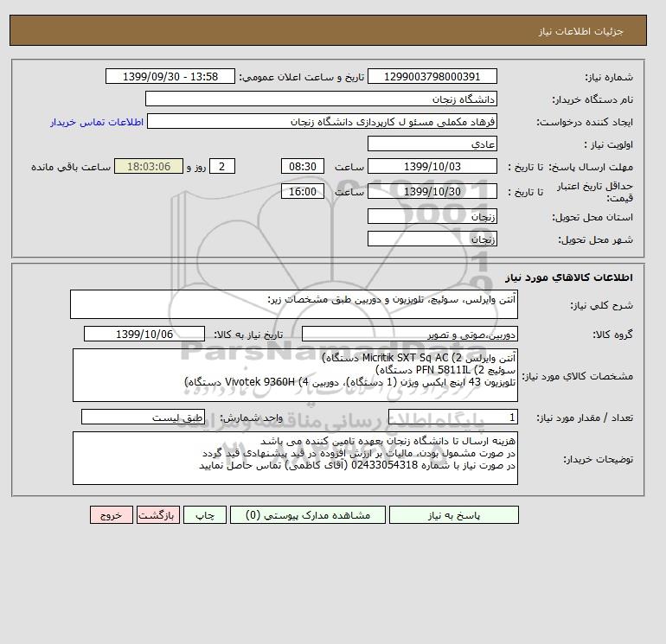Click the اولویت نیاز label
Viewport: 666px width, 644px height.
click(x=608, y=144)
